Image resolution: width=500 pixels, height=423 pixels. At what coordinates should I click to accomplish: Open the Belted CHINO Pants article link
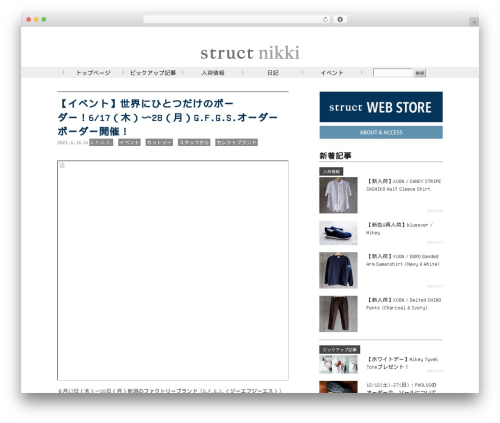403,304
